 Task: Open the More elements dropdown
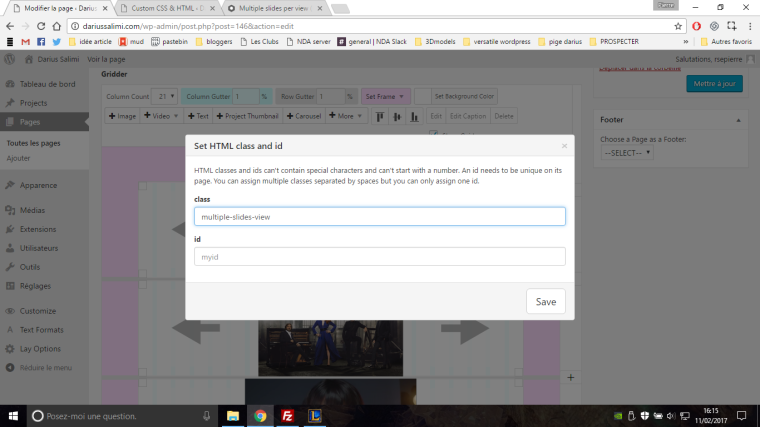coord(346,116)
